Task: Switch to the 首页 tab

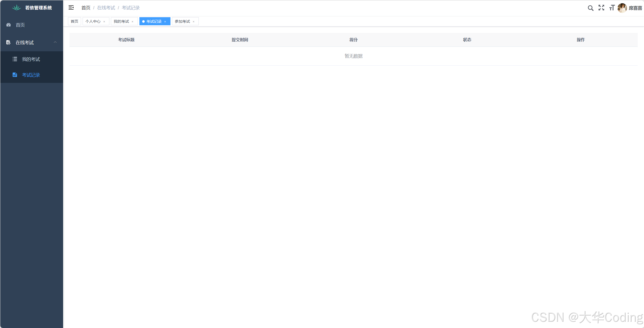Action: [x=74, y=21]
